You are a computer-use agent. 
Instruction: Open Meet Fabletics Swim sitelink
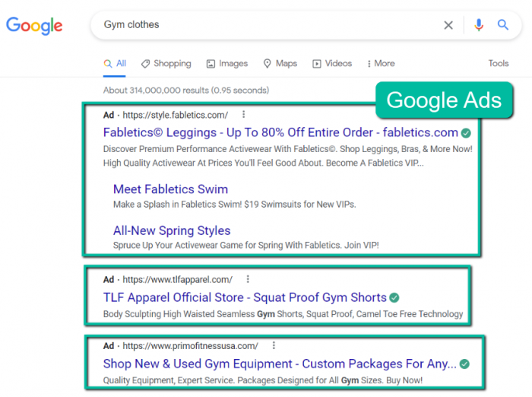[x=171, y=189]
